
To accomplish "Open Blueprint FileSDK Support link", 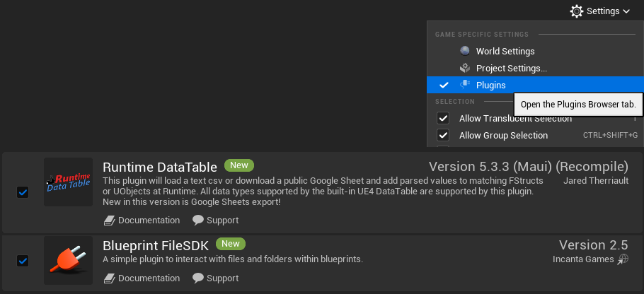I will (216, 278).
